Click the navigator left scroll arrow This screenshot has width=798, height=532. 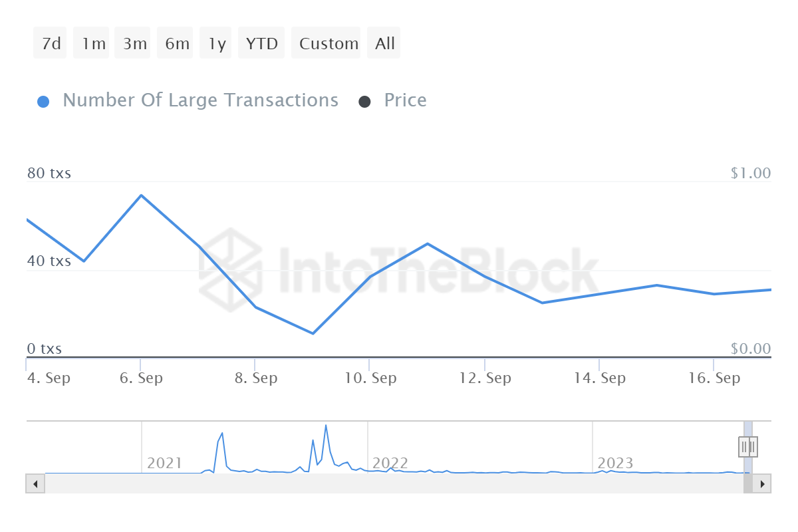tap(35, 483)
